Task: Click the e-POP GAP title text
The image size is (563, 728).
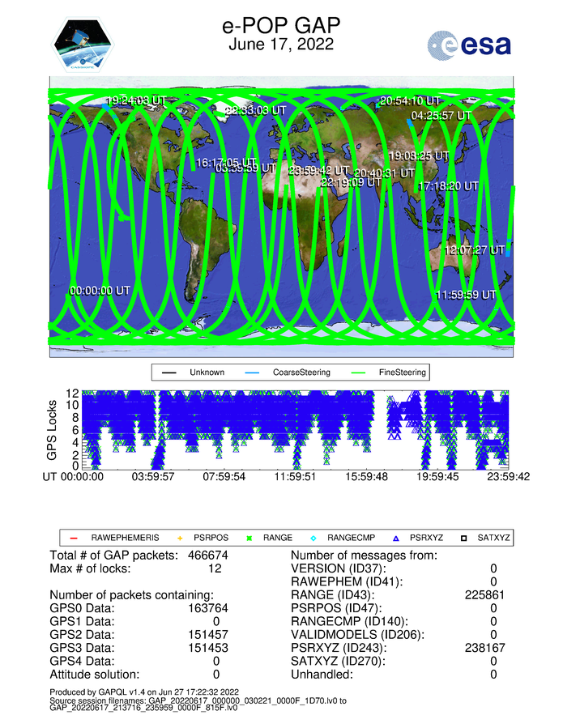Action: click(x=280, y=25)
